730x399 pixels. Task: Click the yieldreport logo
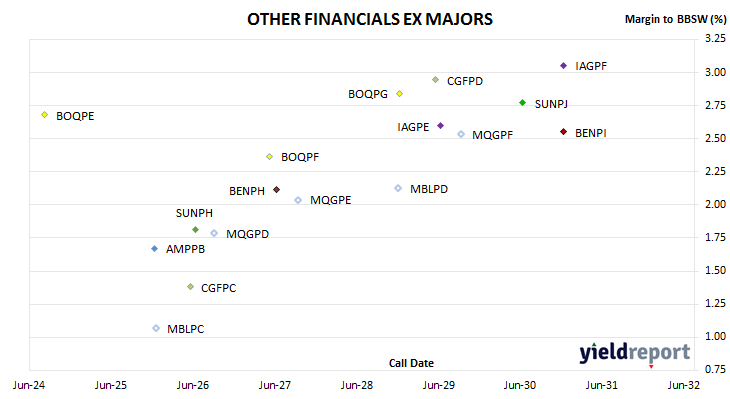[635, 353]
